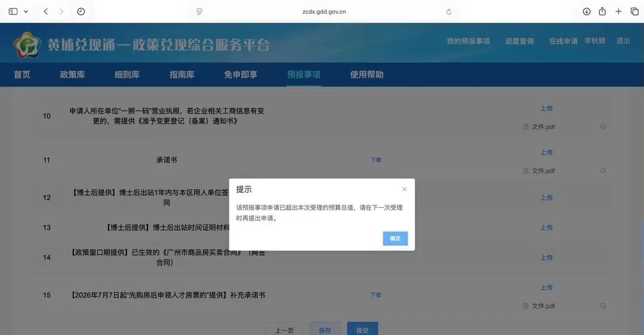Open 在线申请 link
This screenshot has height=335, width=644.
tap(563, 41)
